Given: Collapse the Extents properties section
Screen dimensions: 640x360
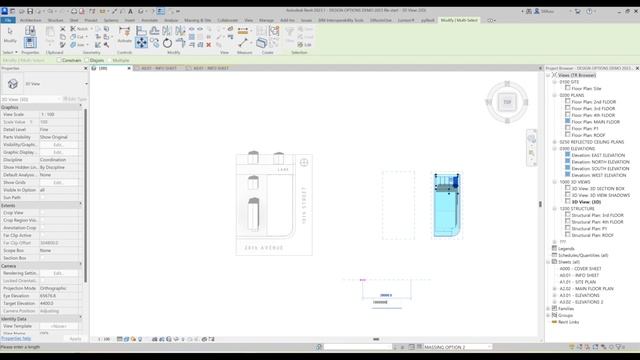Looking at the screenshot, I should coord(80,205).
